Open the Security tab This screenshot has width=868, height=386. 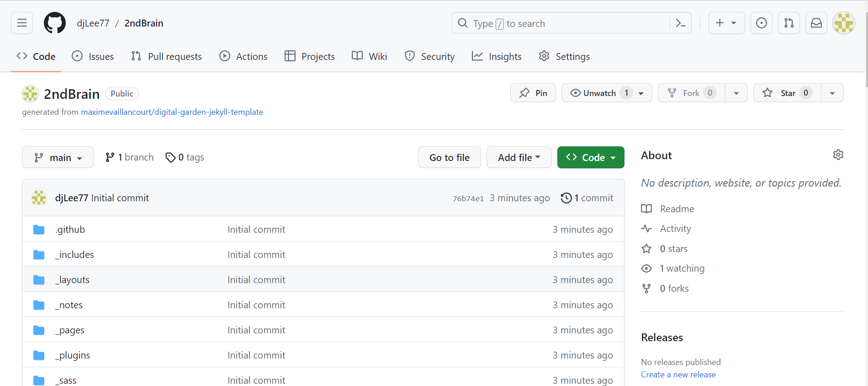coord(429,56)
